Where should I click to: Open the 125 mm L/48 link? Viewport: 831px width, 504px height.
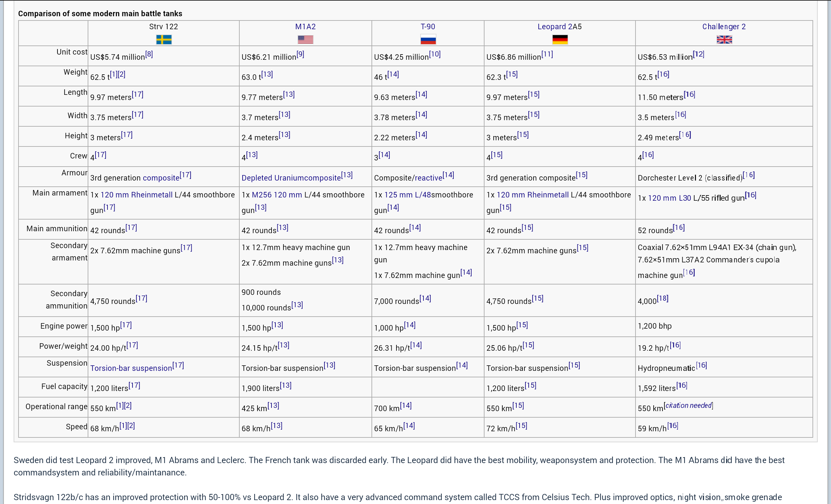tap(408, 195)
